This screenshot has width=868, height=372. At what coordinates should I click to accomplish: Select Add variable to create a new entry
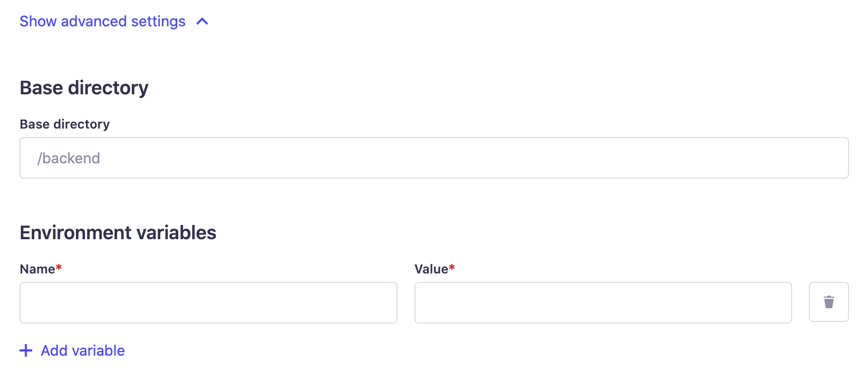(82, 350)
